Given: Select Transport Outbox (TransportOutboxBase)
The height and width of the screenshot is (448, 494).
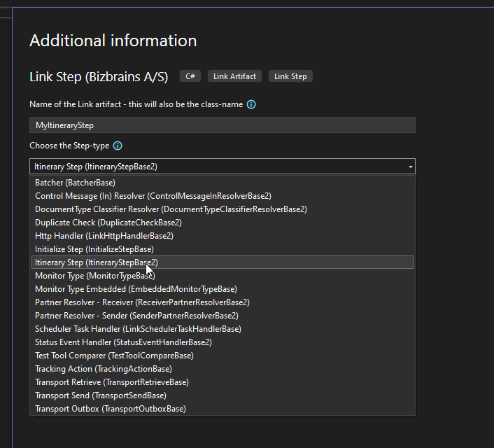Looking at the screenshot, I should coord(111,409).
